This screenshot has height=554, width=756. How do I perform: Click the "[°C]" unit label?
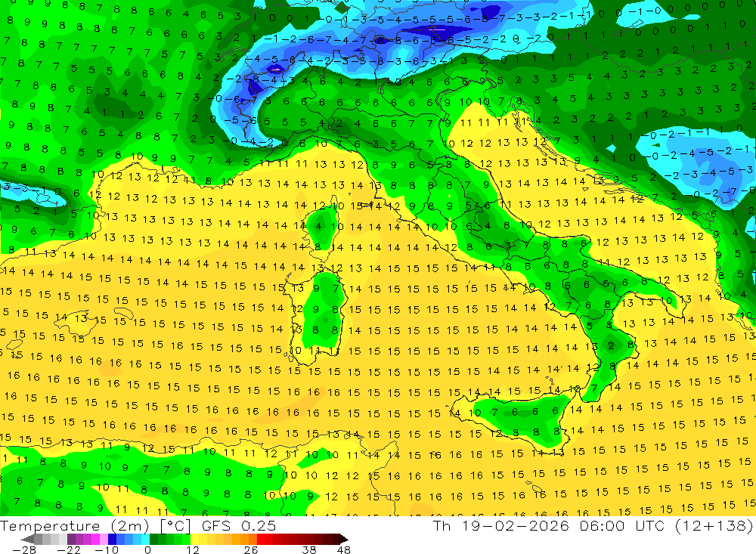(175, 526)
